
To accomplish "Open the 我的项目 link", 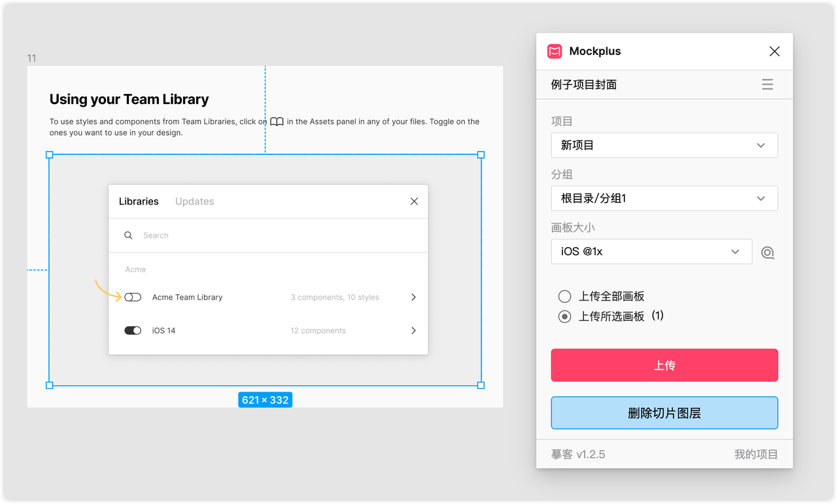I will click(756, 454).
